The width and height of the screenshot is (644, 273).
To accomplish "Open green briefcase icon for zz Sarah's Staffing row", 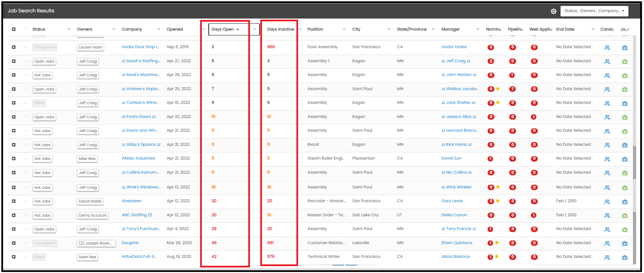I will click(x=625, y=62).
